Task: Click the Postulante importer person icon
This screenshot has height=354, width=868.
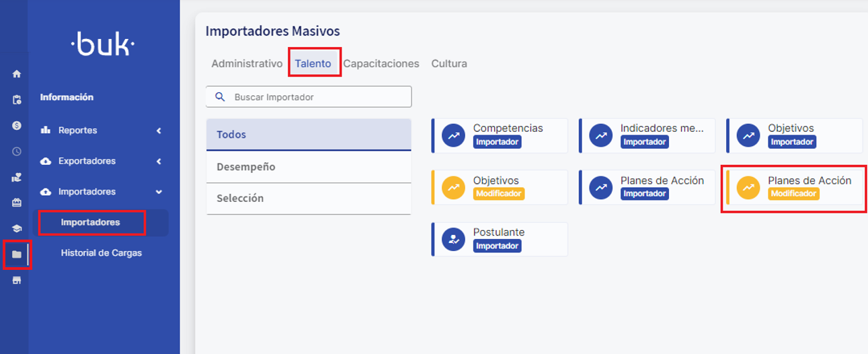Action: [x=453, y=240]
